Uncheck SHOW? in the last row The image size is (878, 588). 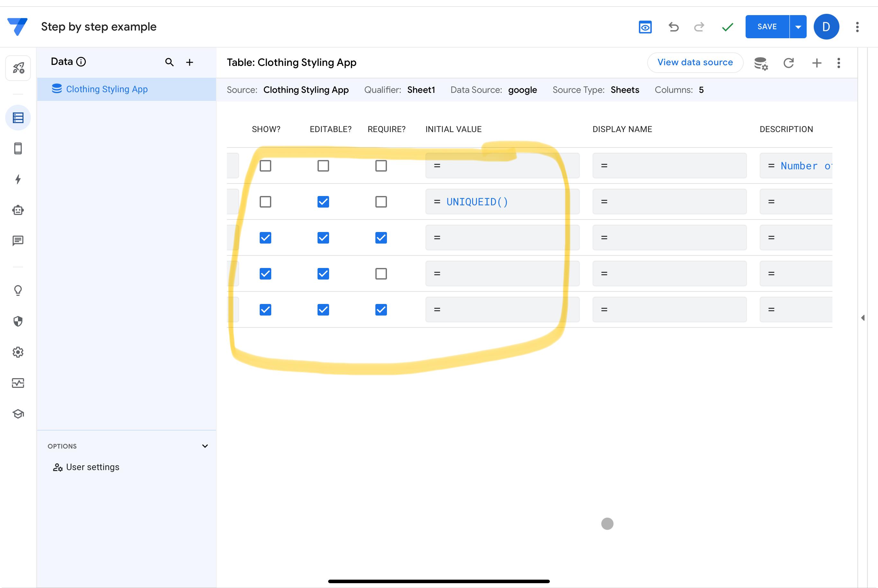265,310
